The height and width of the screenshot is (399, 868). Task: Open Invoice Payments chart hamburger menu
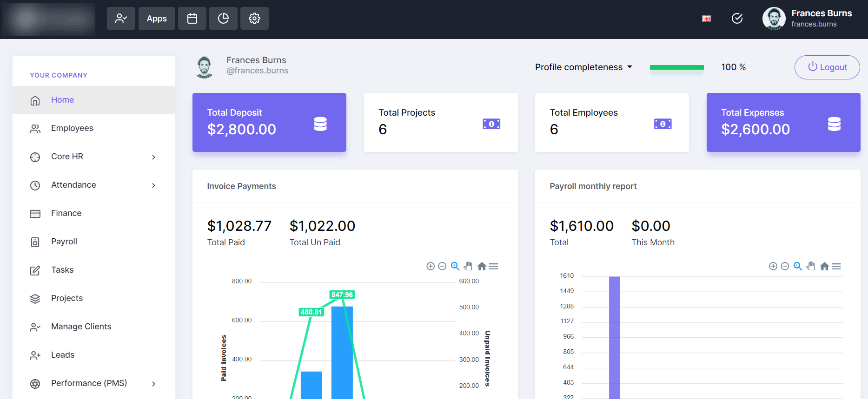(x=494, y=266)
